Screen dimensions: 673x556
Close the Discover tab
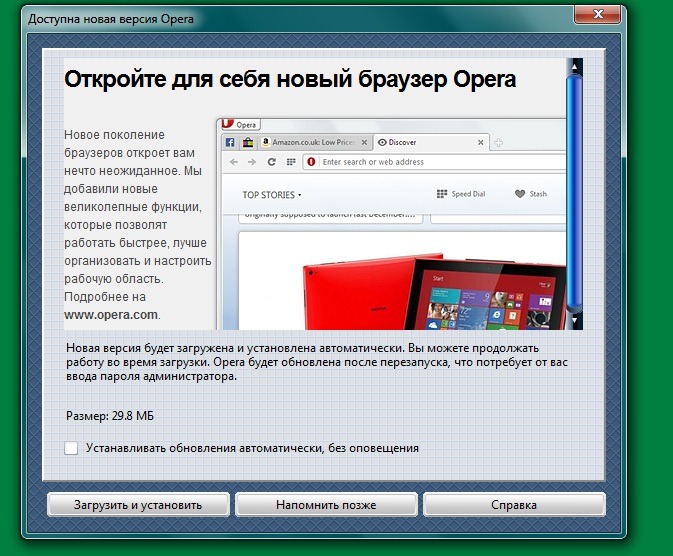(x=481, y=142)
